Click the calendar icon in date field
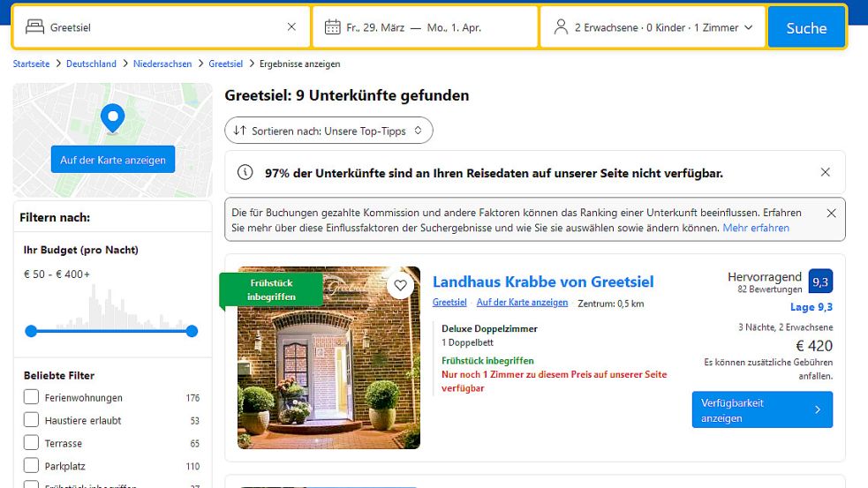 (x=332, y=26)
